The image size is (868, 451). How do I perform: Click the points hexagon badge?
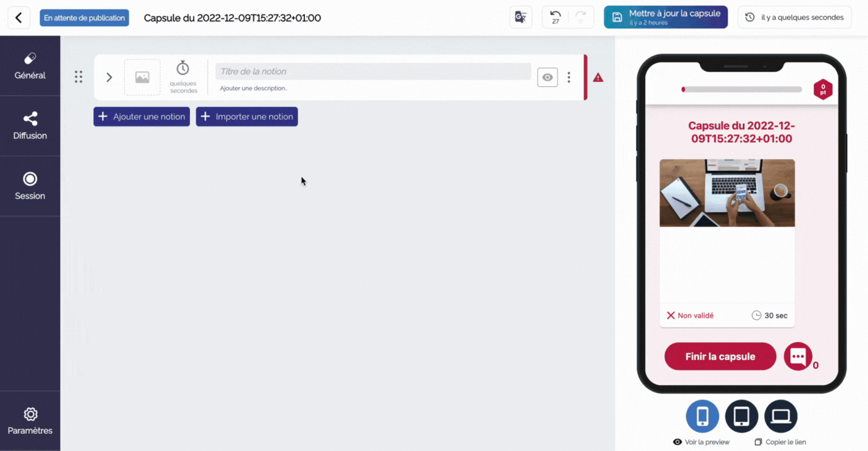pyautogui.click(x=822, y=89)
